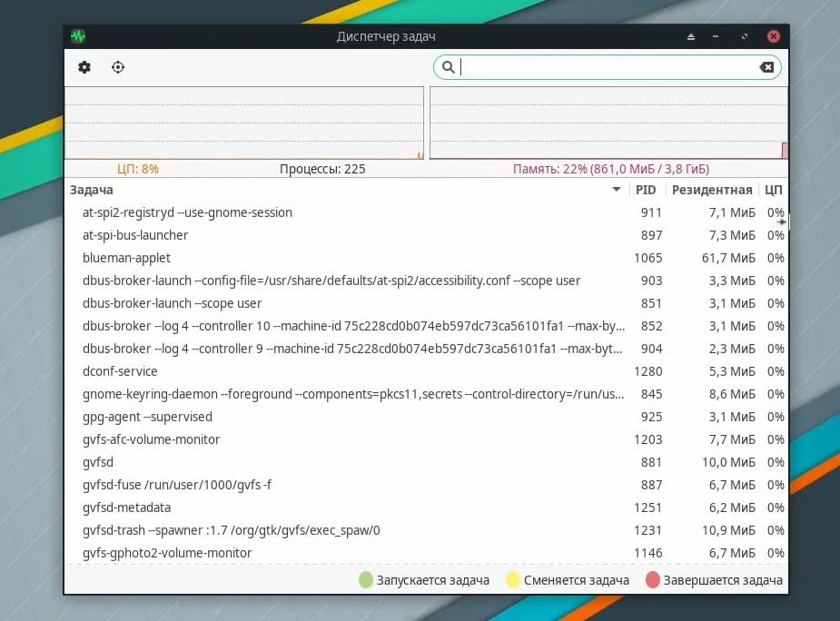840x621 pixels.
Task: Click the Процессы: 225 label
Action: pos(322,169)
